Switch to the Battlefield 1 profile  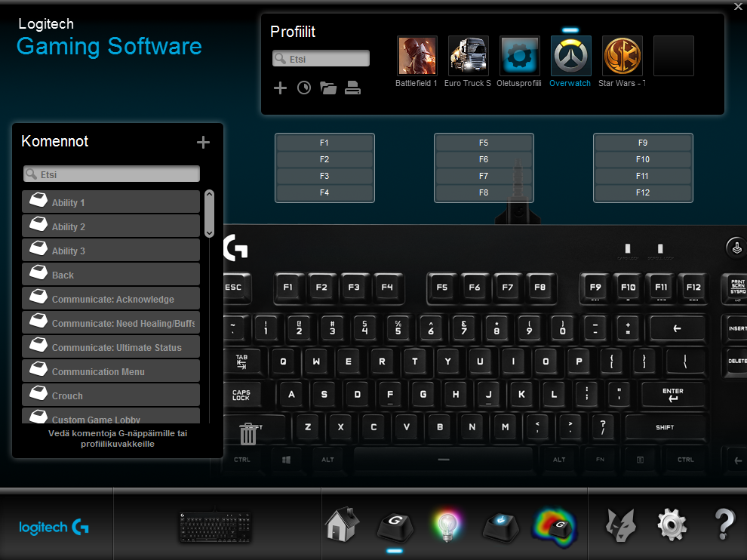pos(417,55)
